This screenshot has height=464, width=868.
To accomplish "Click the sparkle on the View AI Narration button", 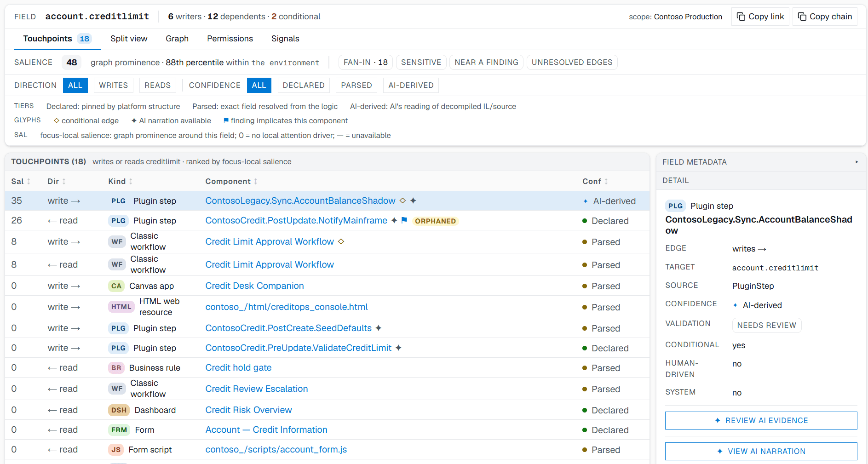I will [x=720, y=451].
